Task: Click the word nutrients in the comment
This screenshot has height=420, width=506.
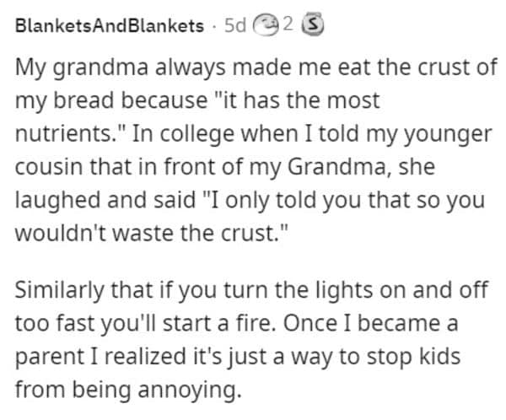Action: tap(63, 133)
